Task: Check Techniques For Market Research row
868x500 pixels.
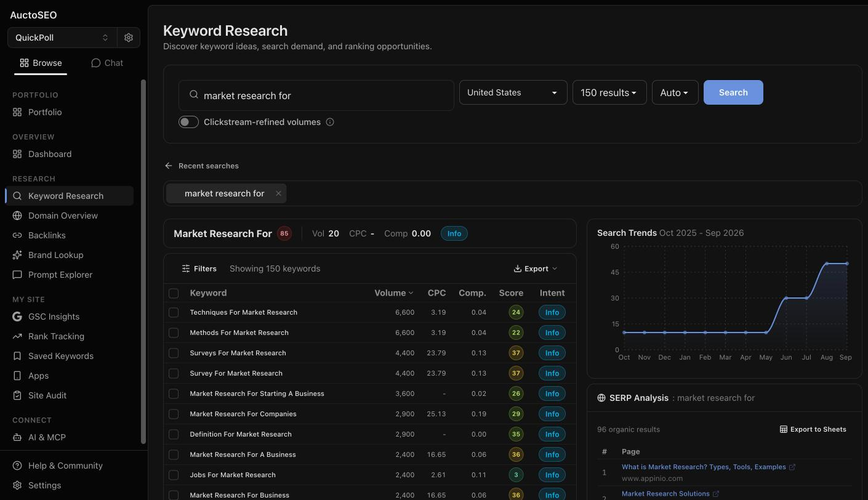Action: coord(174,312)
